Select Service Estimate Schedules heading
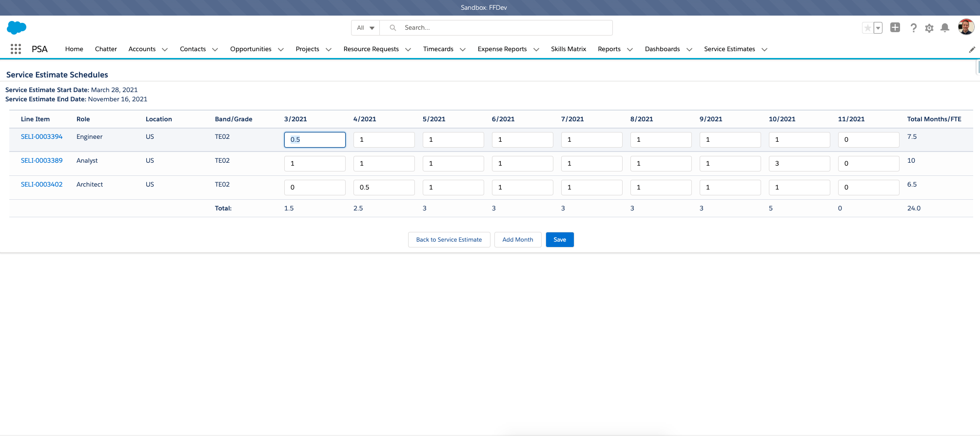The image size is (980, 436). pos(57,75)
